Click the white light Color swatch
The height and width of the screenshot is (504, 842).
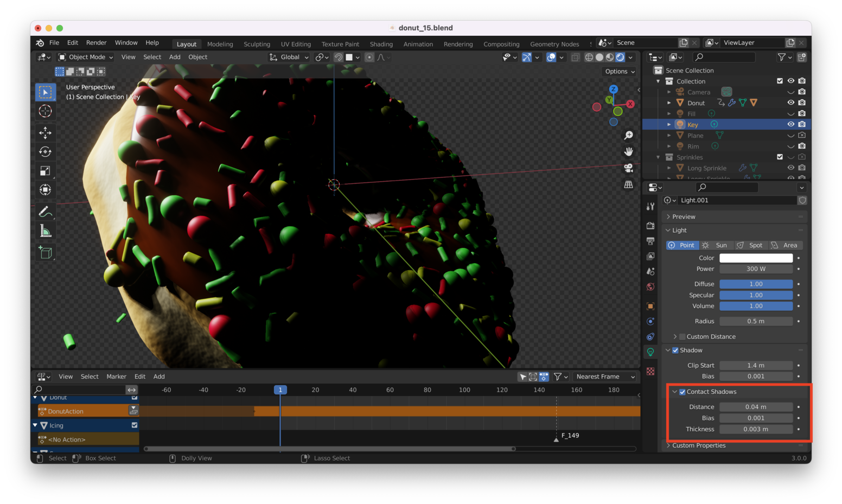coord(756,258)
